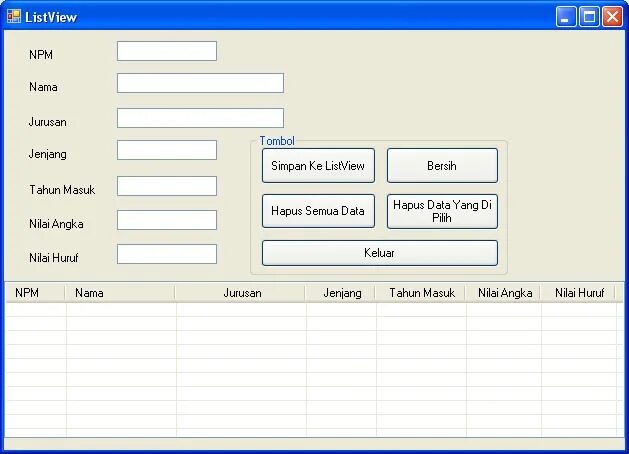Focus the Nama text box
629x454 pixels.
click(x=201, y=83)
